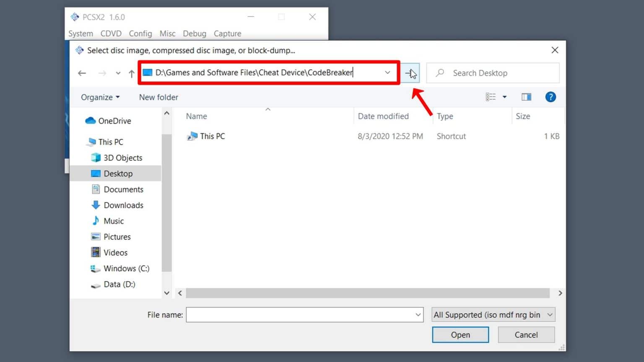Click the Go to arrow button
644x362 pixels.
(411, 73)
